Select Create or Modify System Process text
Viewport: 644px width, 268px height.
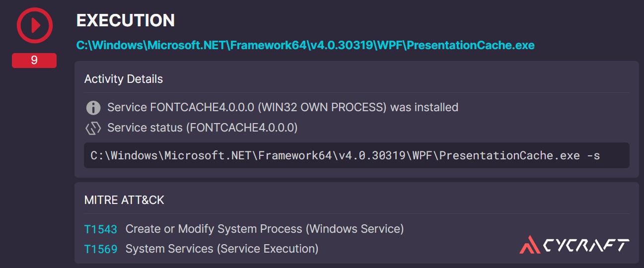pos(264,229)
